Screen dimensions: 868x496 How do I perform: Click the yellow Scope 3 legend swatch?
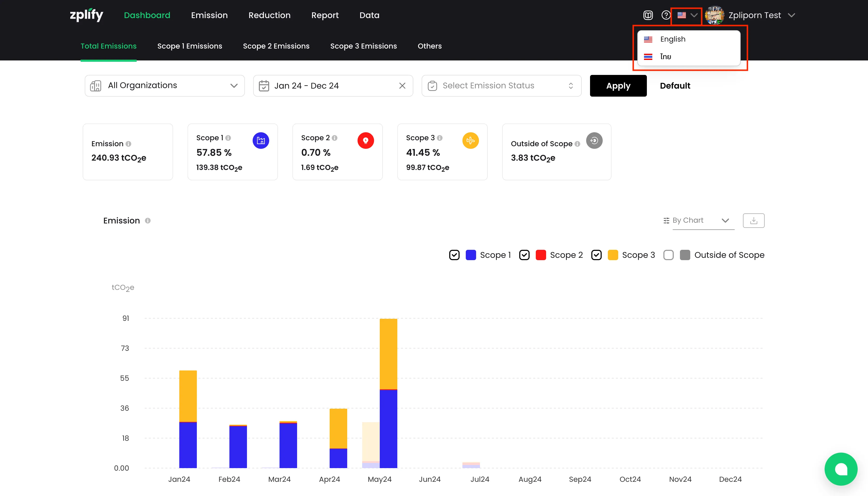(x=613, y=255)
